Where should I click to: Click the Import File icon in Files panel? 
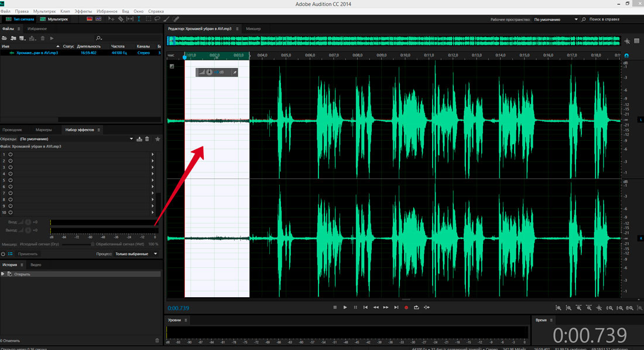[13, 38]
